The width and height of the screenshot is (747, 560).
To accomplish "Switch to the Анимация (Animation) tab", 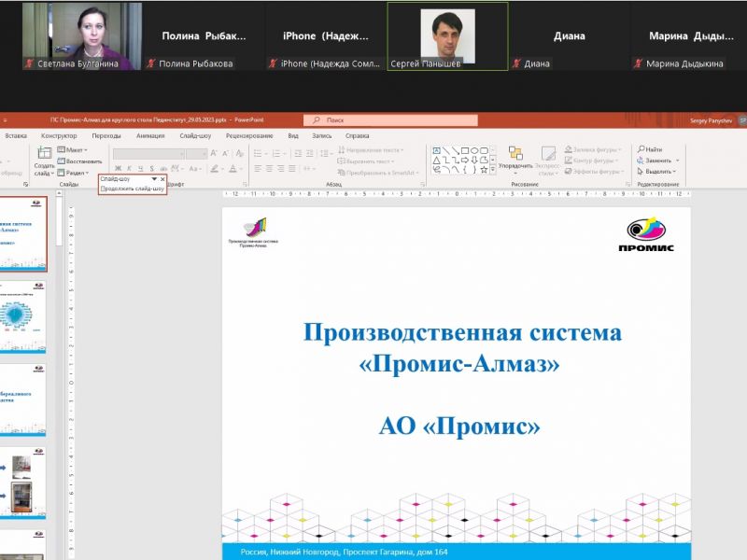I will 149,135.
